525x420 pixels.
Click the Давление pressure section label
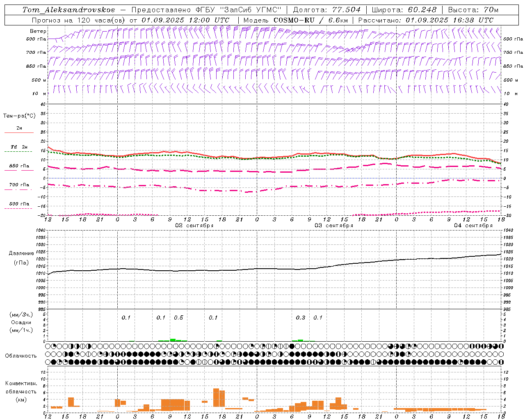21,253
